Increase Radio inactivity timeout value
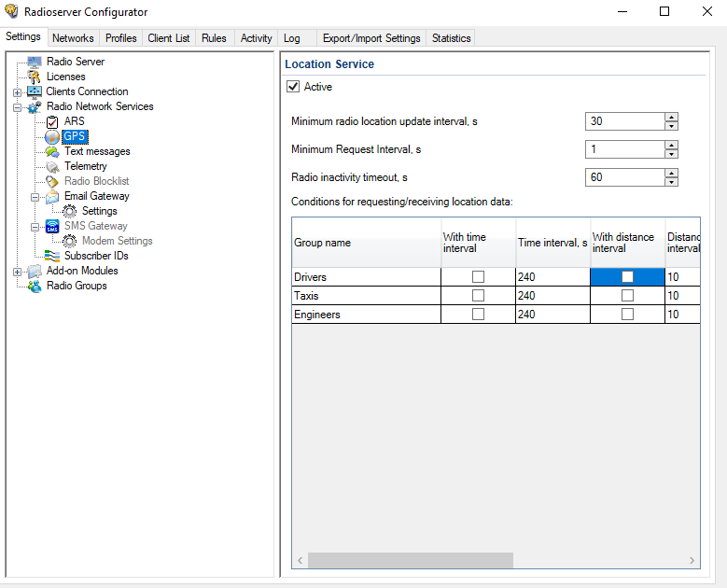 (671, 173)
